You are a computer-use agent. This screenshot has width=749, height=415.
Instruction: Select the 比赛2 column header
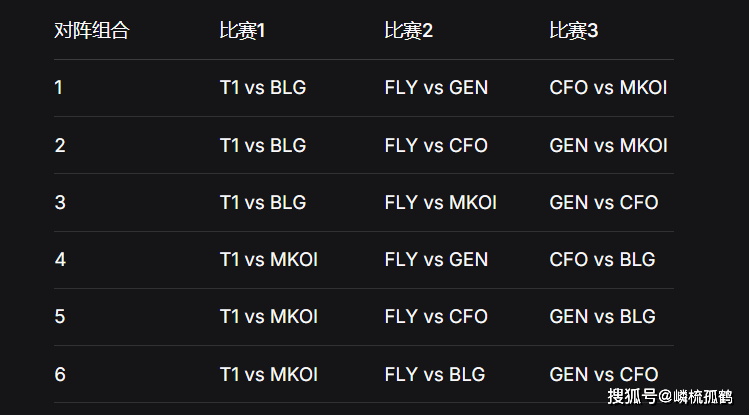(x=408, y=31)
